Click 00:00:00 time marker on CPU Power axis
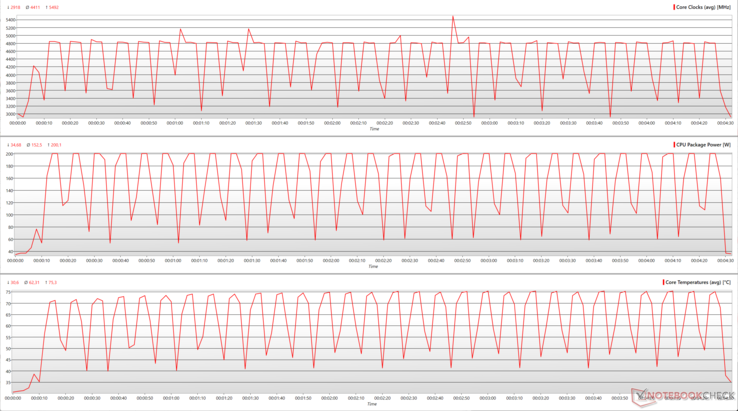 (x=15, y=260)
